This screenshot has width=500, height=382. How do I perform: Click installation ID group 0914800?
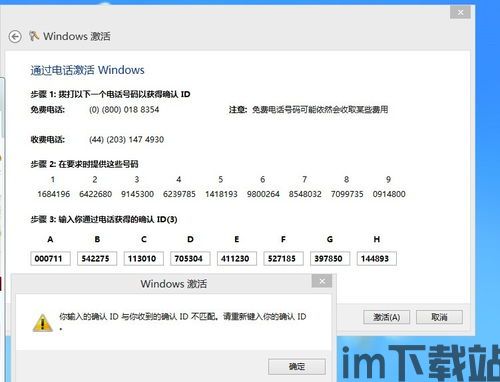(389, 194)
